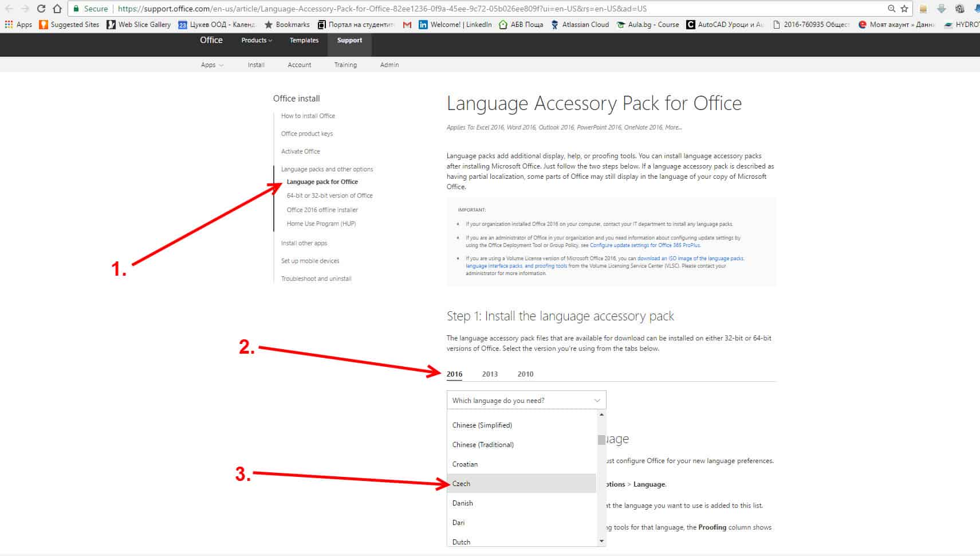Click the box-shaped extension icon in toolbar
This screenshot has height=556, width=980.
(x=923, y=9)
